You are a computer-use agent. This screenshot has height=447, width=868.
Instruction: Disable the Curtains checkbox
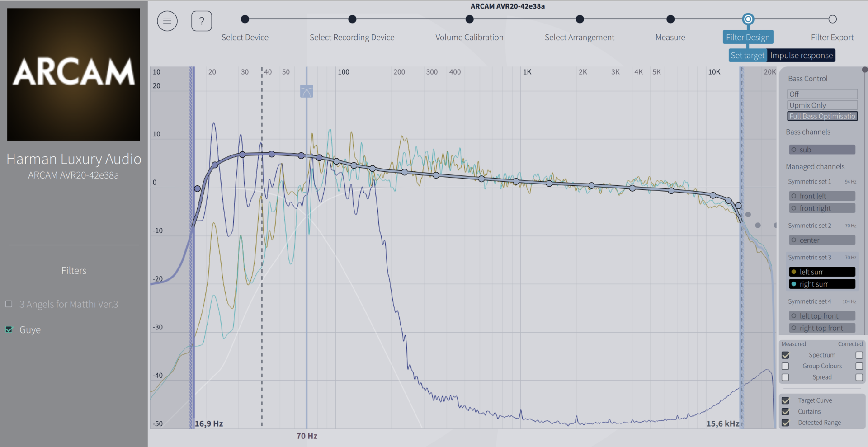[x=785, y=412]
